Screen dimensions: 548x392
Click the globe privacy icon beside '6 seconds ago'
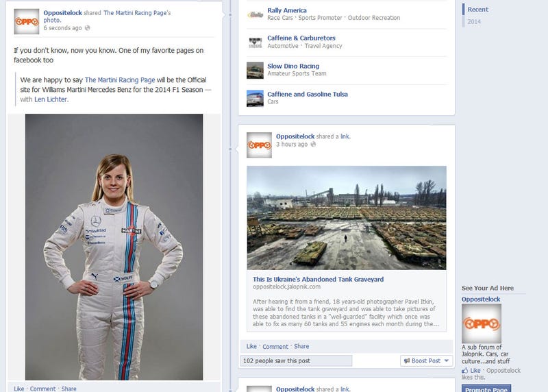pyautogui.click(x=88, y=28)
